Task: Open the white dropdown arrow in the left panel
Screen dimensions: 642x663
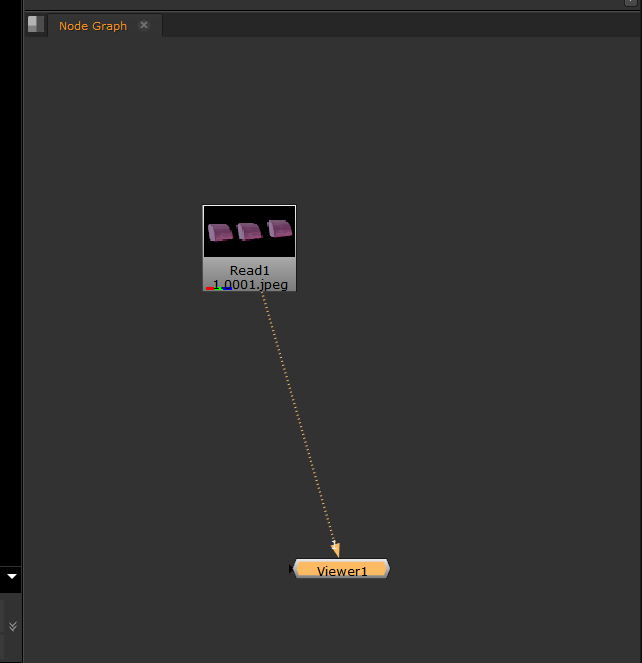Action: [12, 576]
